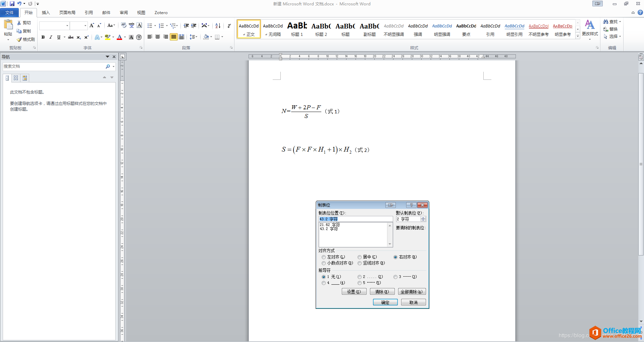Select the 右对齐 alignment radio button
This screenshot has width=644, height=342.
[x=395, y=257]
